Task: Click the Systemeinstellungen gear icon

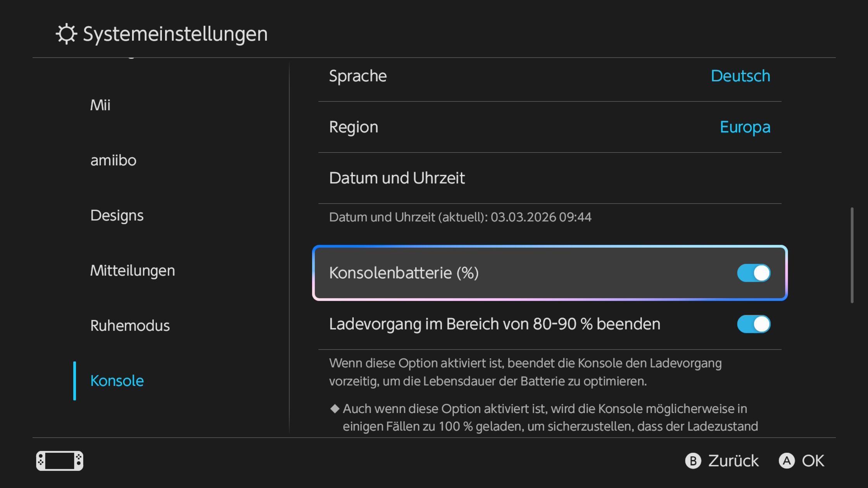Action: pyautogui.click(x=66, y=34)
